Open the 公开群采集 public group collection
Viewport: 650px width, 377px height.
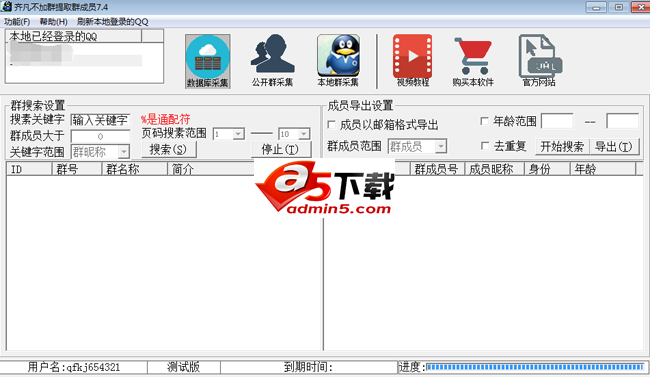pos(272,61)
